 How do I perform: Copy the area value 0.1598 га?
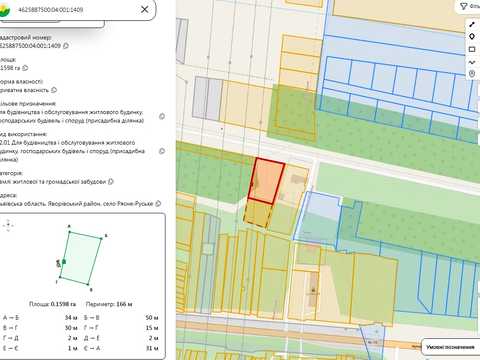pos(25,68)
